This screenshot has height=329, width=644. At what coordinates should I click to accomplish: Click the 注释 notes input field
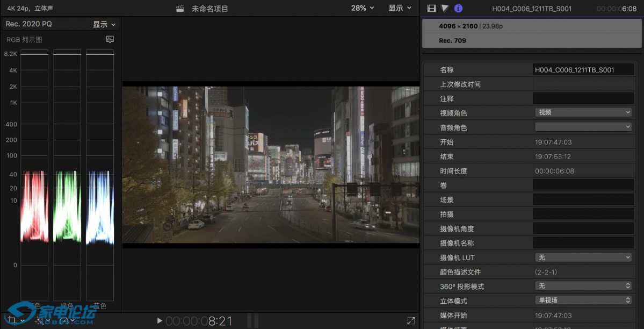[x=583, y=98]
